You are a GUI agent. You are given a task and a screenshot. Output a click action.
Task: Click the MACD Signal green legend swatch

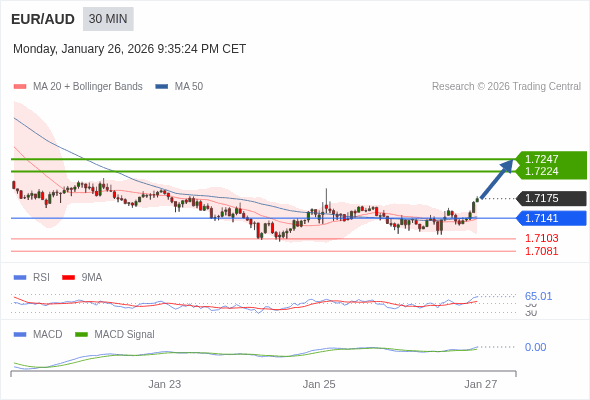pyautogui.click(x=81, y=335)
